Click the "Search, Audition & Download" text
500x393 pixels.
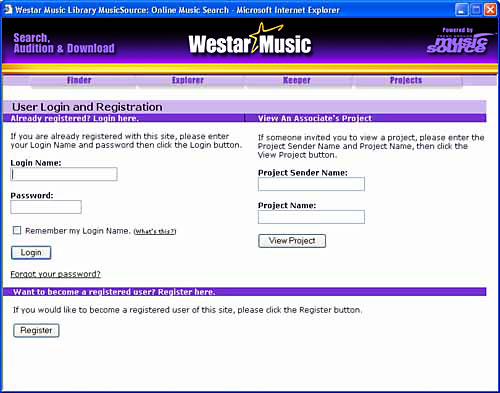coord(64,43)
